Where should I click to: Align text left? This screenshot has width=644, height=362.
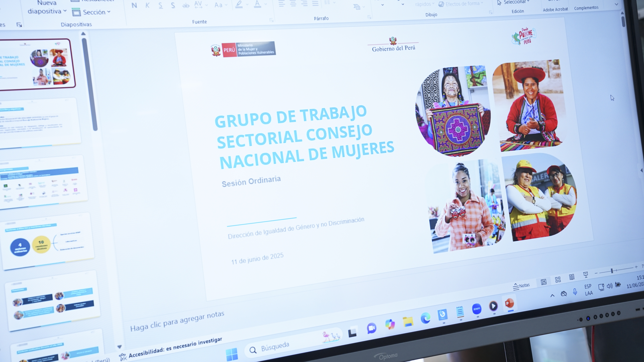[x=282, y=3]
